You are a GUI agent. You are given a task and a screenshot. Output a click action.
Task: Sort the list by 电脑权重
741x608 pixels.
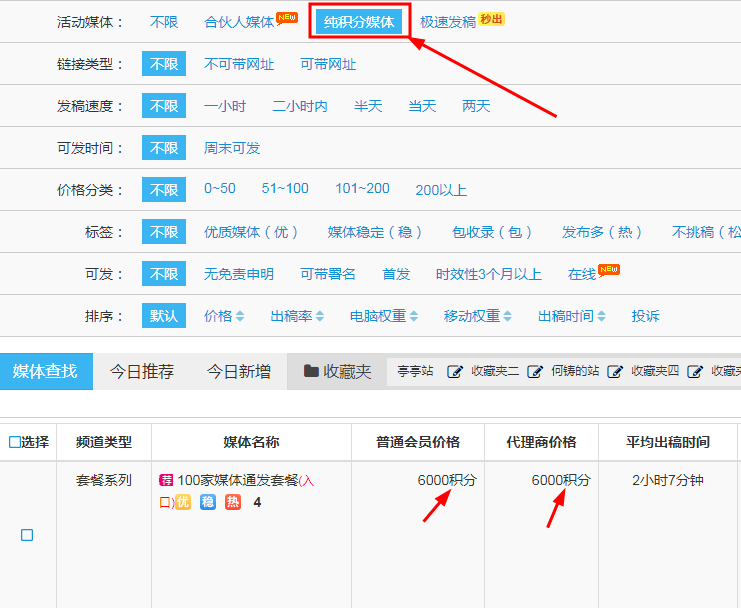pyautogui.click(x=383, y=316)
